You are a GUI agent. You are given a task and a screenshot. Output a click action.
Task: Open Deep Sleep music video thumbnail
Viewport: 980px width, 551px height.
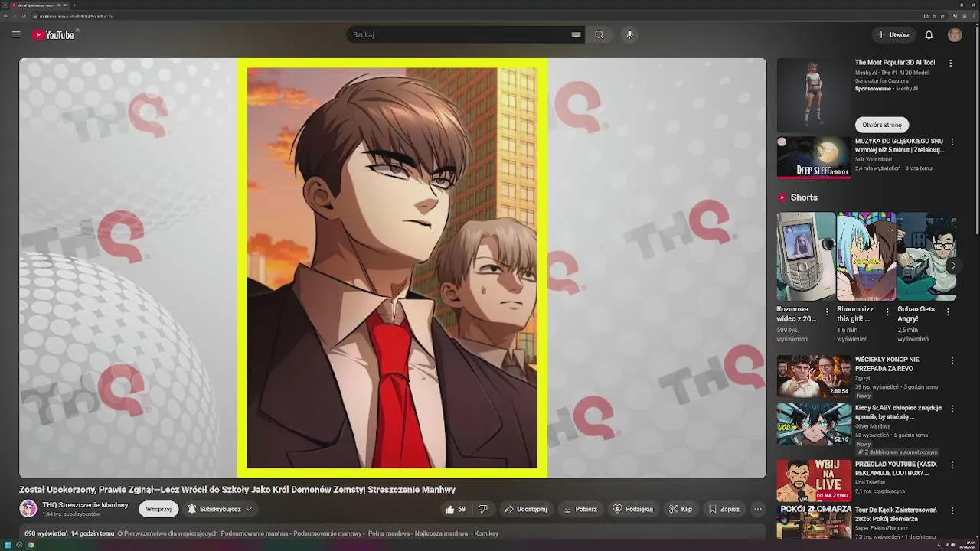(814, 158)
